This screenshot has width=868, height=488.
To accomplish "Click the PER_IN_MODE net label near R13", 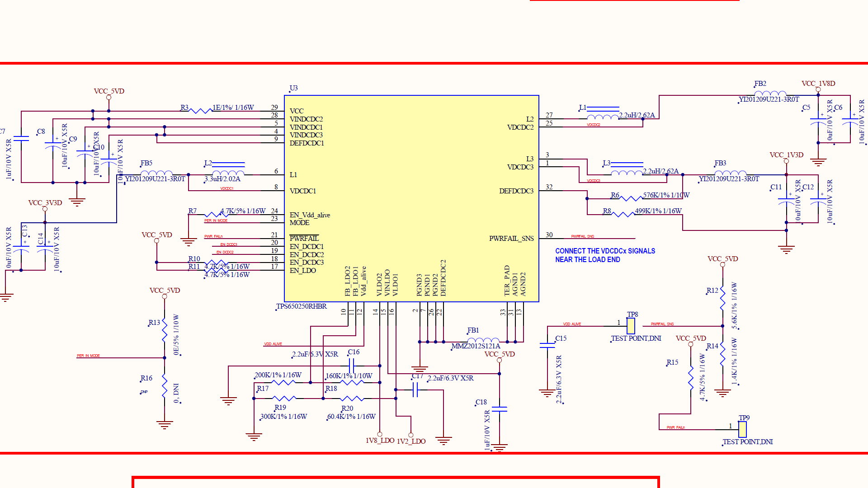I will click(88, 356).
